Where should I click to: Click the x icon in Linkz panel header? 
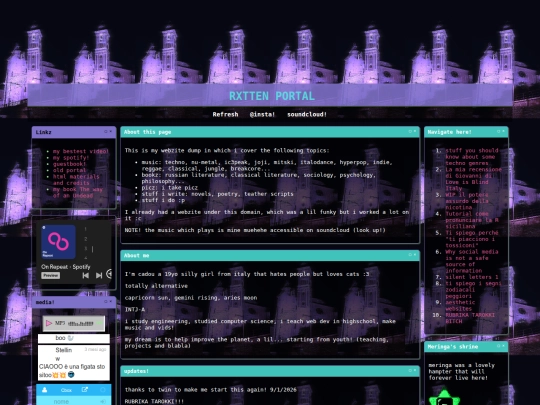tap(111, 132)
